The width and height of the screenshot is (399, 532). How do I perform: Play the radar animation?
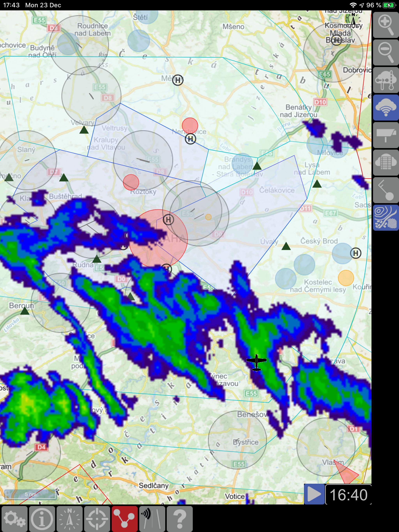click(x=314, y=494)
